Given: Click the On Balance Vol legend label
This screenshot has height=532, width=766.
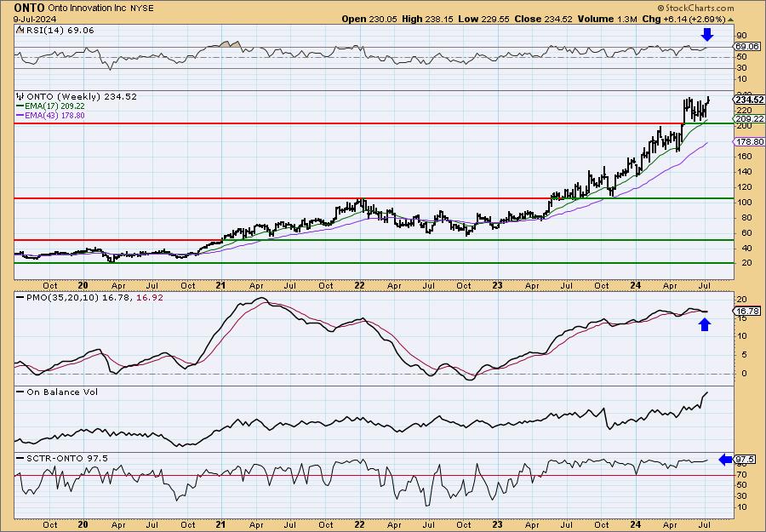Looking at the screenshot, I should click(62, 392).
